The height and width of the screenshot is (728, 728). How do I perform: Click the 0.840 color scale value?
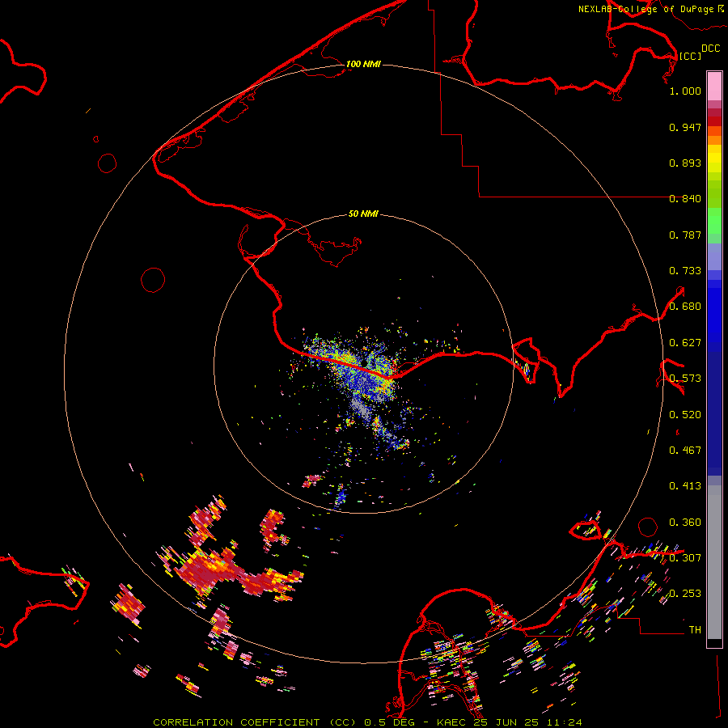[x=685, y=199]
